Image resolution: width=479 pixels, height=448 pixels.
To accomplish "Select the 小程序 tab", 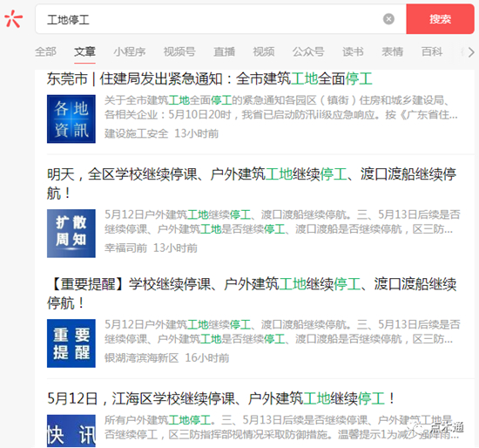I will tap(130, 51).
